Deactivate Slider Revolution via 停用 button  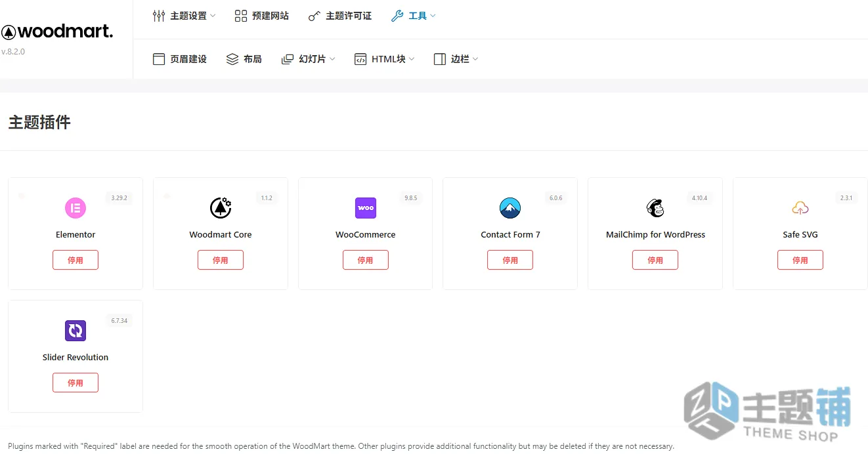pos(76,383)
